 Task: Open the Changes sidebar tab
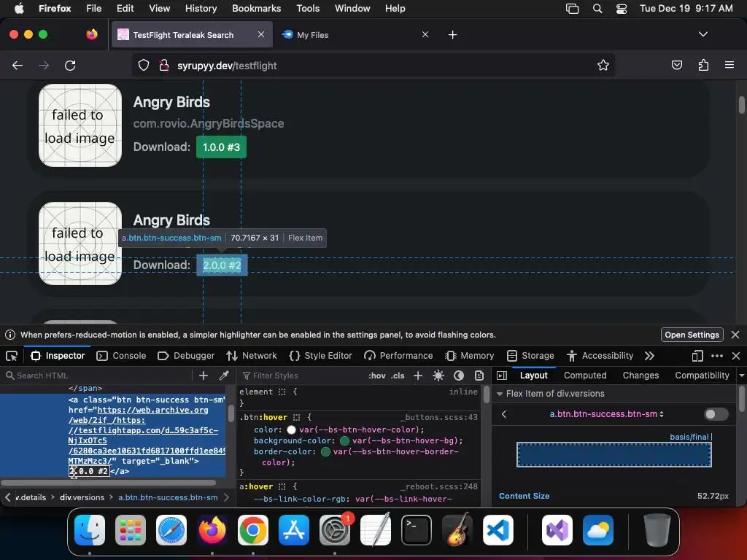tap(640, 376)
